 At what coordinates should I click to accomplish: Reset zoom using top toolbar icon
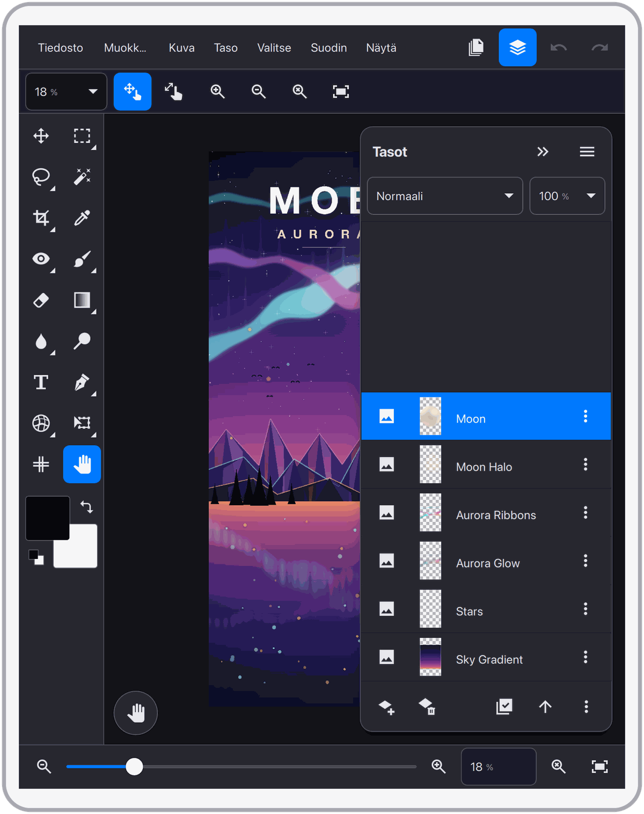pos(299,91)
